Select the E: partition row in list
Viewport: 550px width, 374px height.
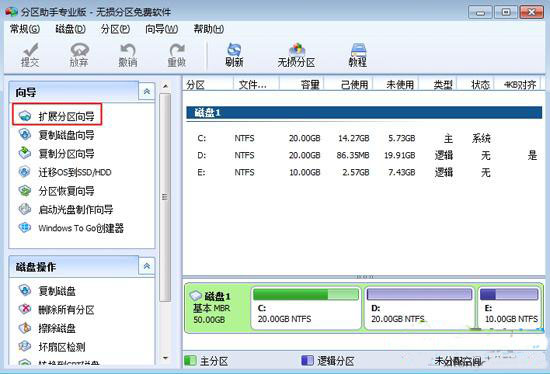[364, 172]
